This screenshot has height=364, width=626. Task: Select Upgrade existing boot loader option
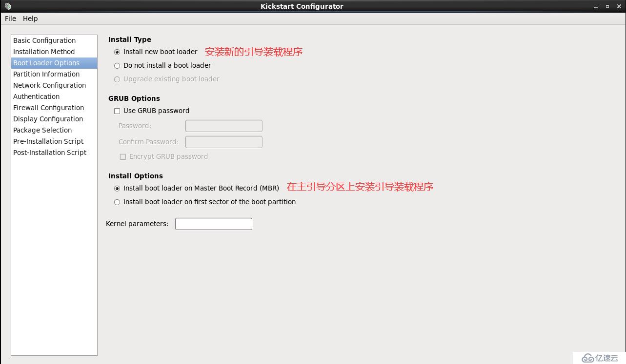[x=117, y=79]
